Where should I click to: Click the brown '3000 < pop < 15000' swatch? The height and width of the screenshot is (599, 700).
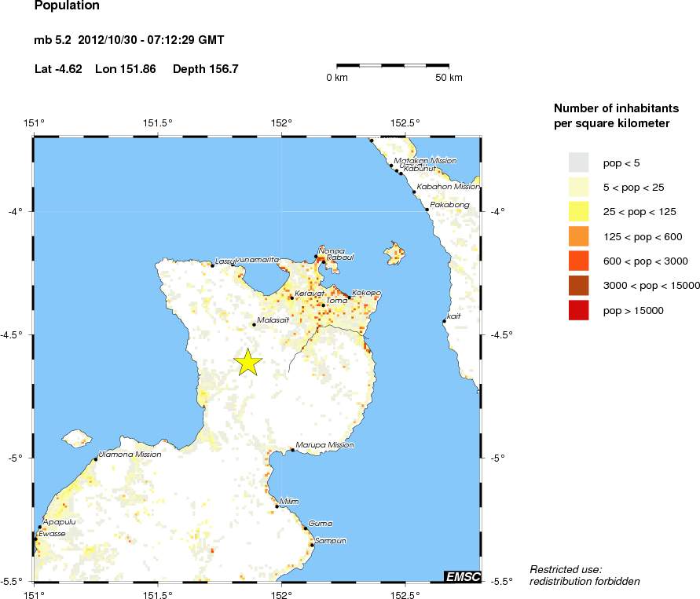pos(578,286)
